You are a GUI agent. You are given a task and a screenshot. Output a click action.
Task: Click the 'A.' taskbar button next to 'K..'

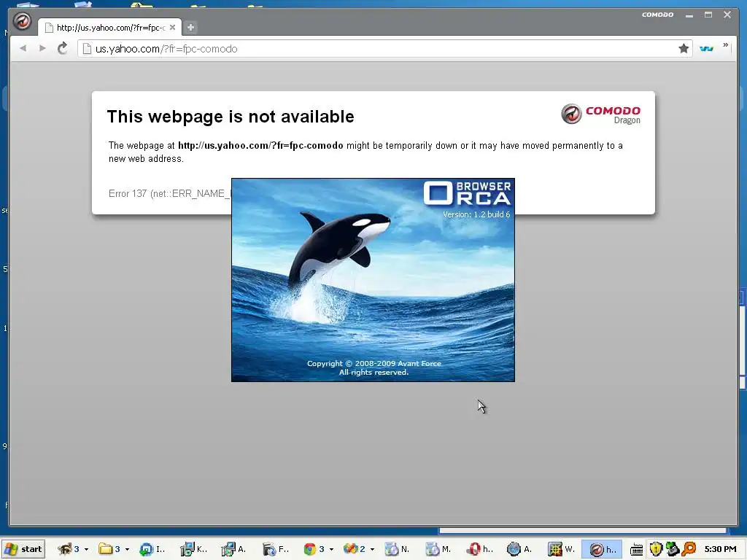[235, 549]
